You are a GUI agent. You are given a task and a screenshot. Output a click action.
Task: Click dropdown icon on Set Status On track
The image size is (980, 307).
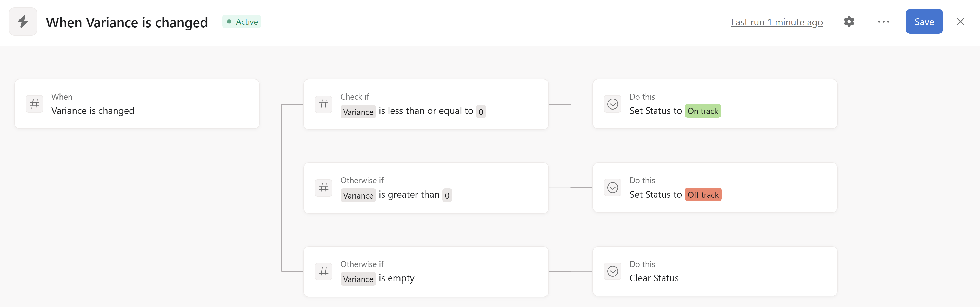(612, 104)
